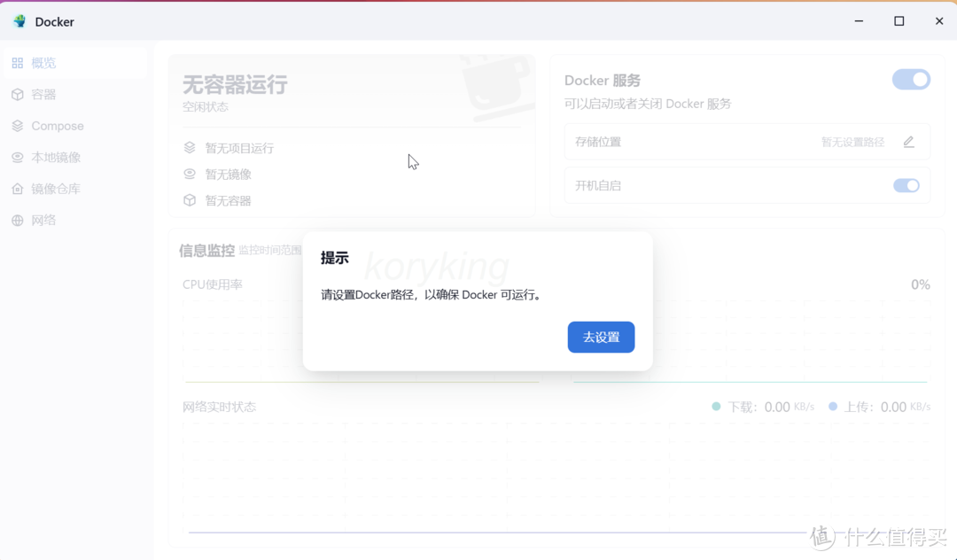Screen dimensions: 957x560
Task: Click the 下载 legend dot
Action: [714, 407]
